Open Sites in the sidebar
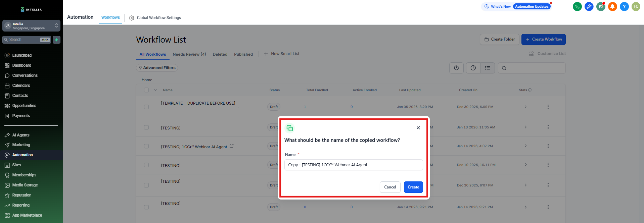The image size is (644, 223). (17, 165)
